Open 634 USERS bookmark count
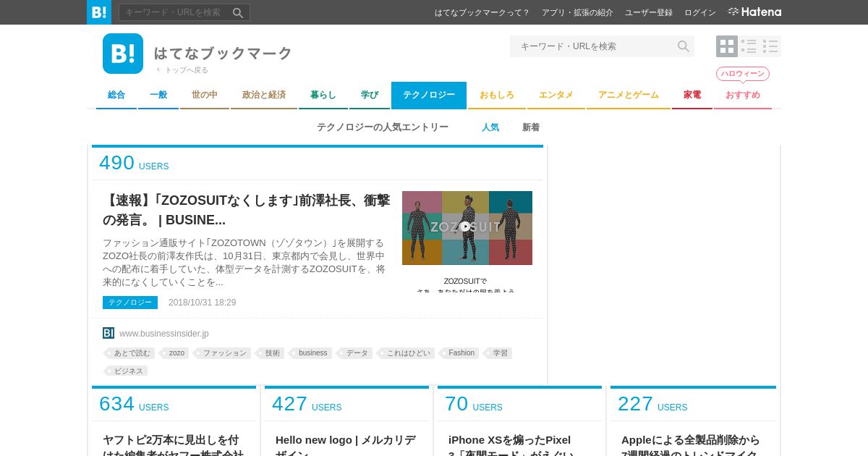Image resolution: width=868 pixels, height=456 pixels. [x=134, y=404]
